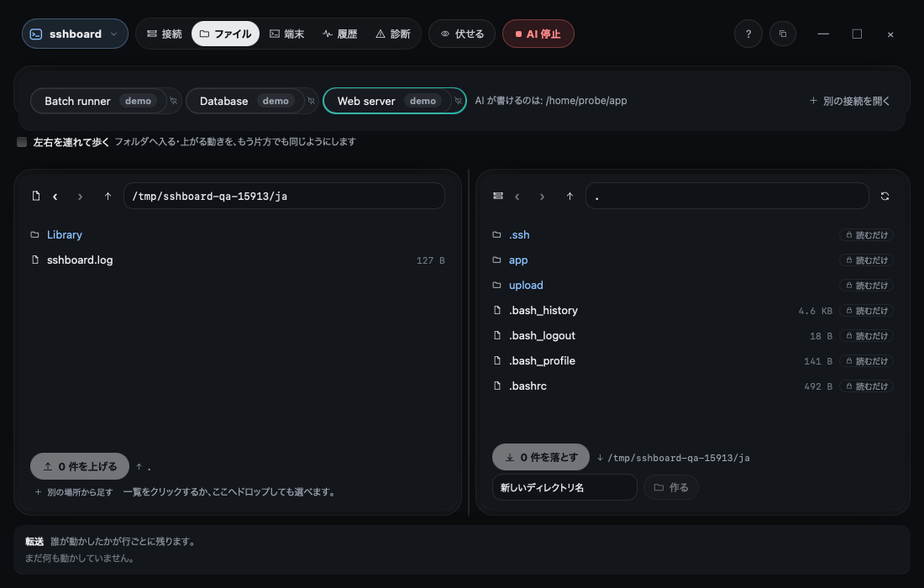Click the copy window icon next to help
Image resolution: width=924 pixels, height=588 pixels.
(x=783, y=34)
